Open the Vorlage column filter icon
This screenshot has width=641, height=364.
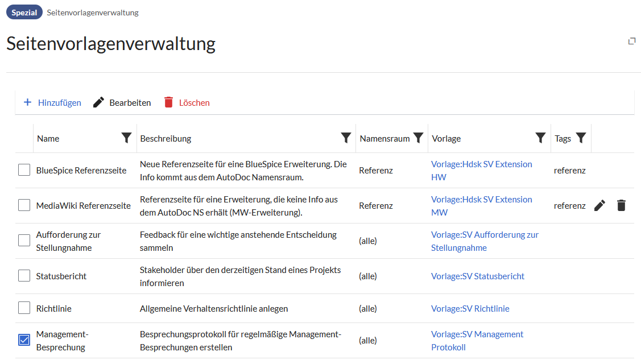point(541,138)
